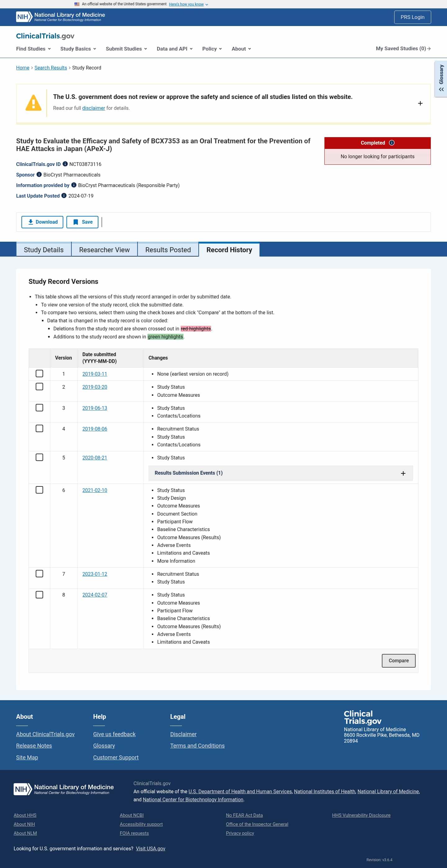View the 2019-06-13 version

[95, 408]
